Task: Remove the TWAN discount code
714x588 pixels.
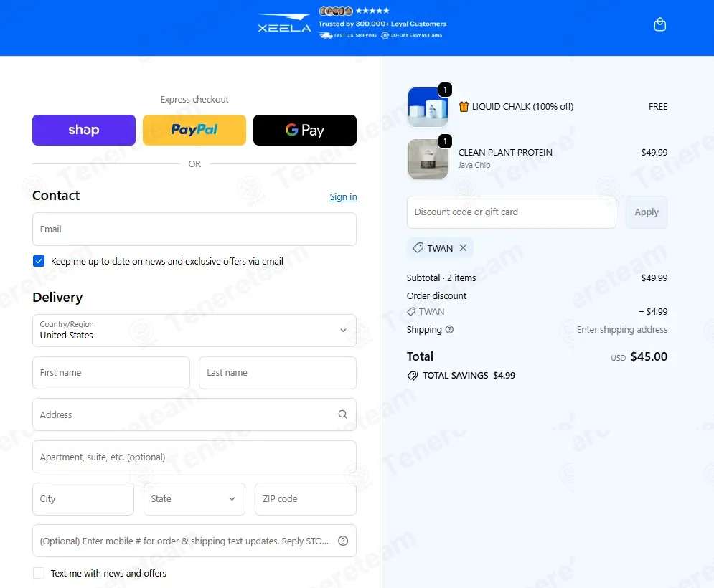Action: click(463, 247)
